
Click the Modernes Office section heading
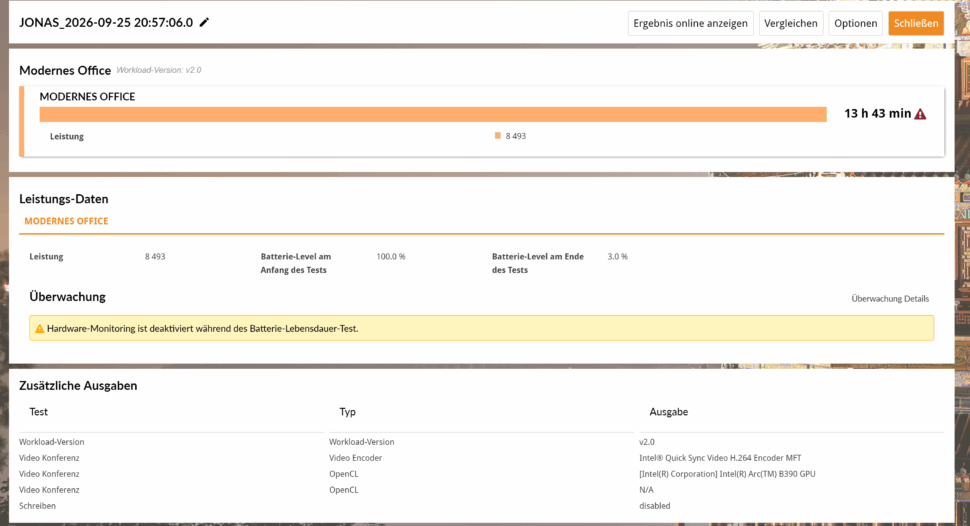point(65,71)
